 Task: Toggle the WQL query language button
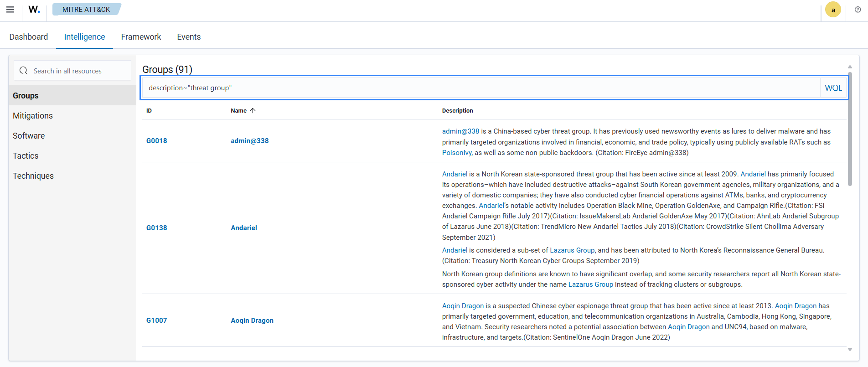[x=833, y=88]
